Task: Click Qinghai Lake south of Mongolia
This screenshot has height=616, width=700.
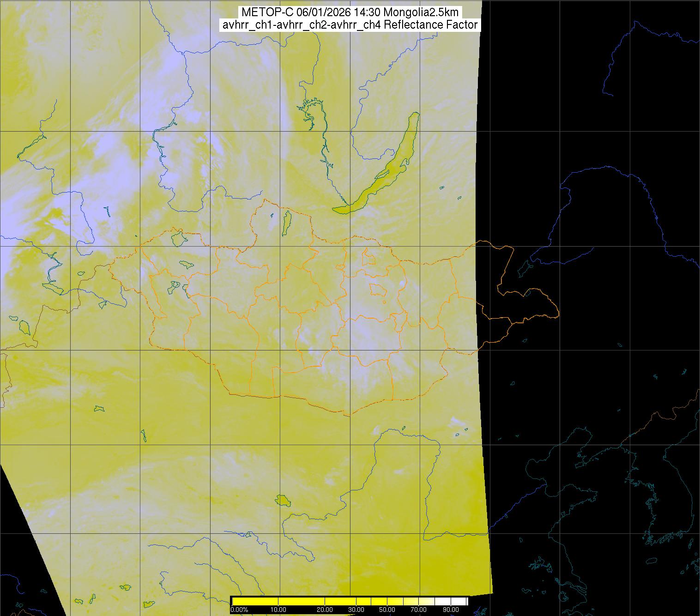Action: 282,500
